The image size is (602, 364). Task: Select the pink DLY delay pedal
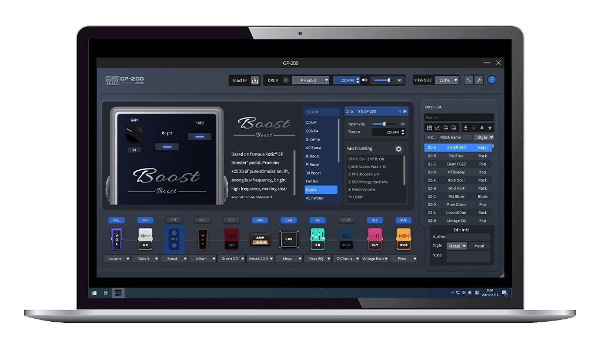pos(374,239)
